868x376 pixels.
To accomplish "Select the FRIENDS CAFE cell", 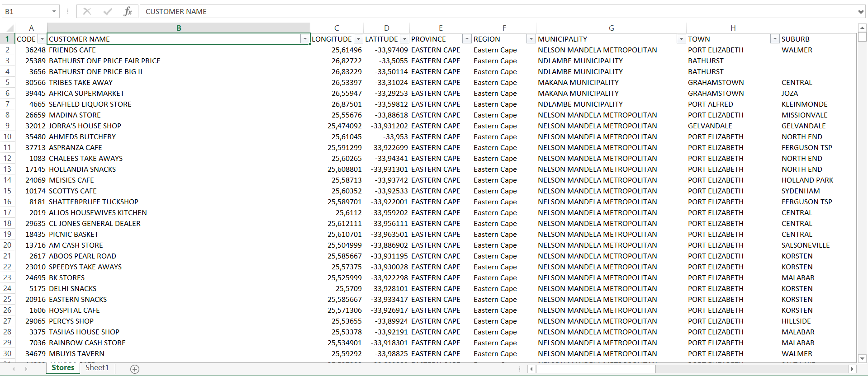I will 179,50.
